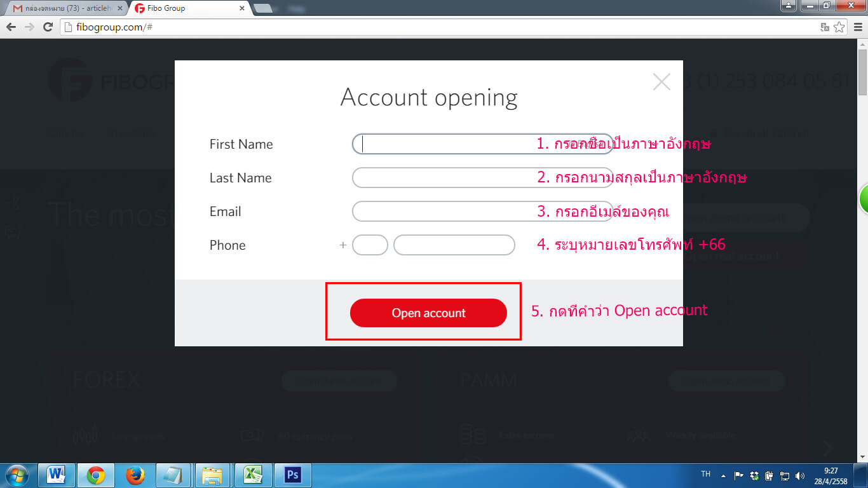
Task: Go back with the browser arrow
Action: (11, 27)
